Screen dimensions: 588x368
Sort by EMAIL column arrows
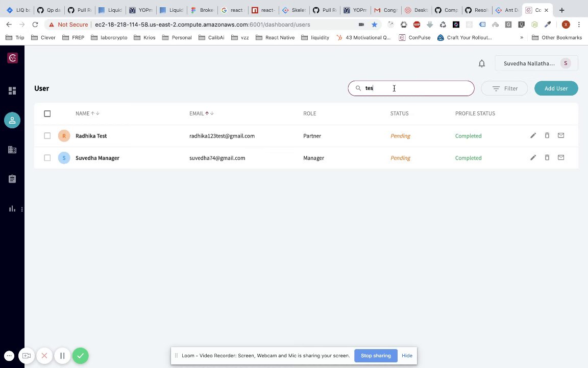209,113
